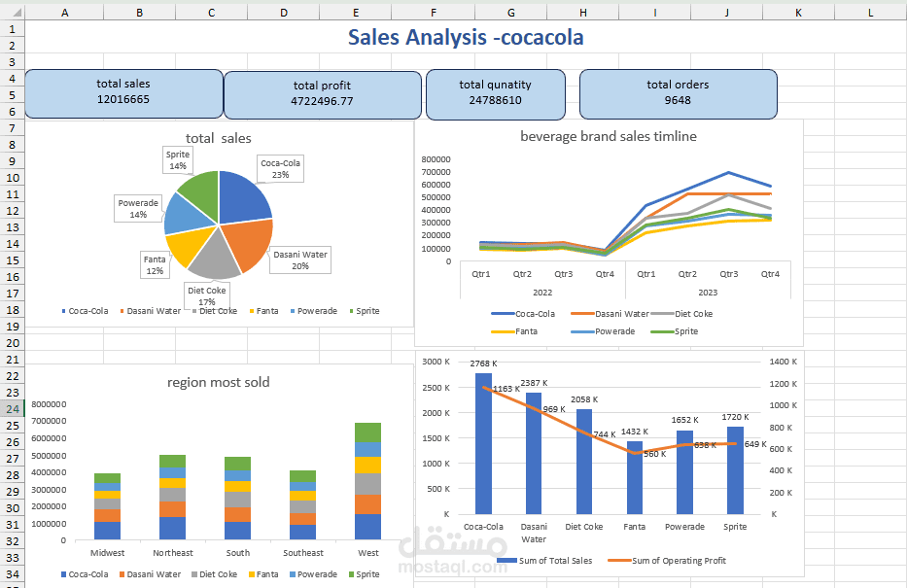This screenshot has height=588, width=907.
Task: Select the Coca-Cola 23% pie label
Action: click(281, 169)
